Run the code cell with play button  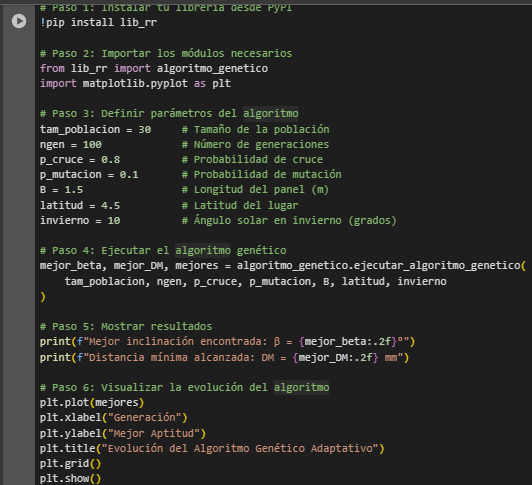point(19,21)
